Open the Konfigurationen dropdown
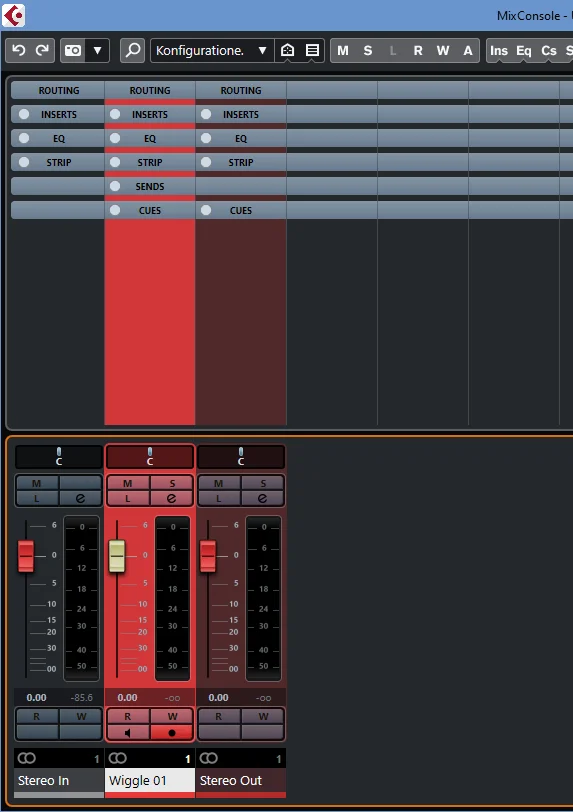 click(x=211, y=50)
